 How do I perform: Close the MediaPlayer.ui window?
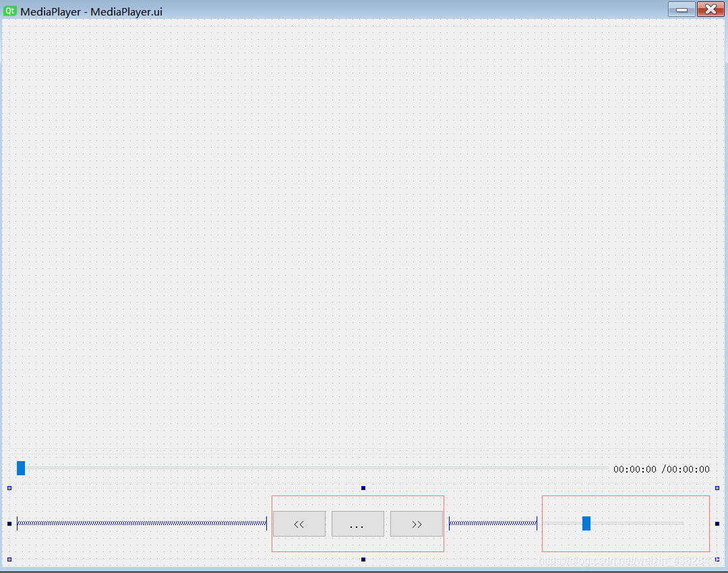coord(710,9)
